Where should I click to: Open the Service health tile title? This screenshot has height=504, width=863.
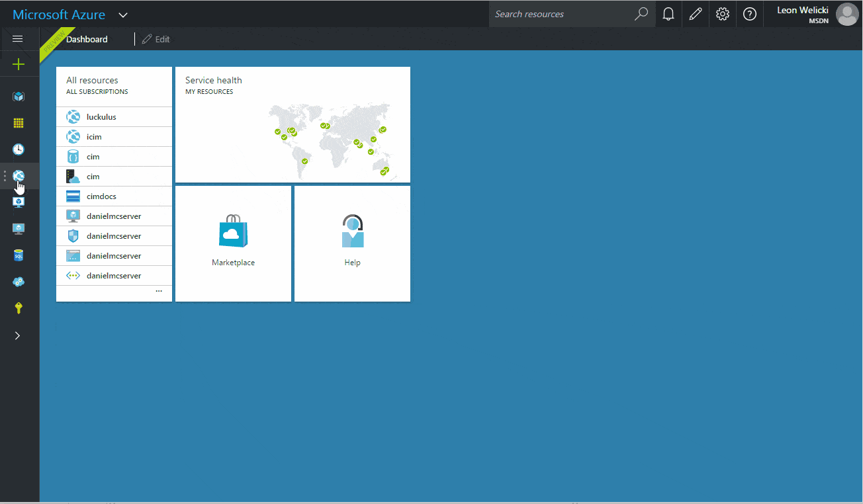pos(214,80)
